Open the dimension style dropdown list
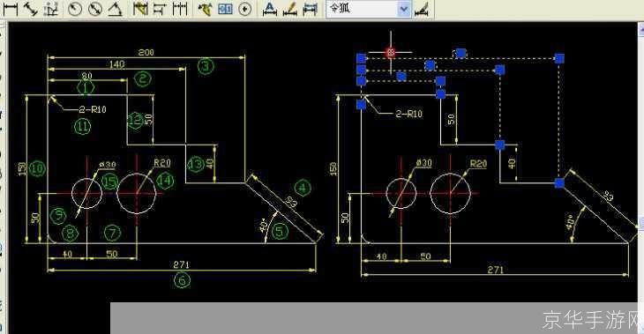The height and width of the screenshot is (334, 644). [x=404, y=9]
